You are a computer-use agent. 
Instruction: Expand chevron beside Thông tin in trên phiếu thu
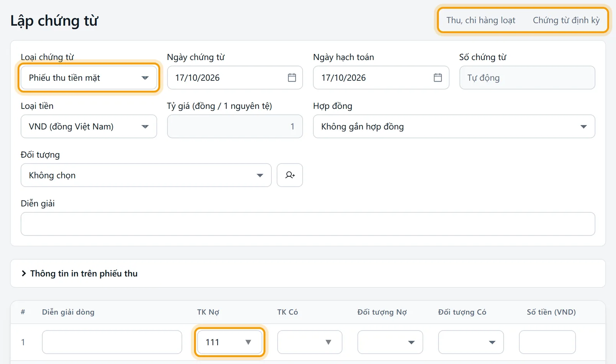24,273
